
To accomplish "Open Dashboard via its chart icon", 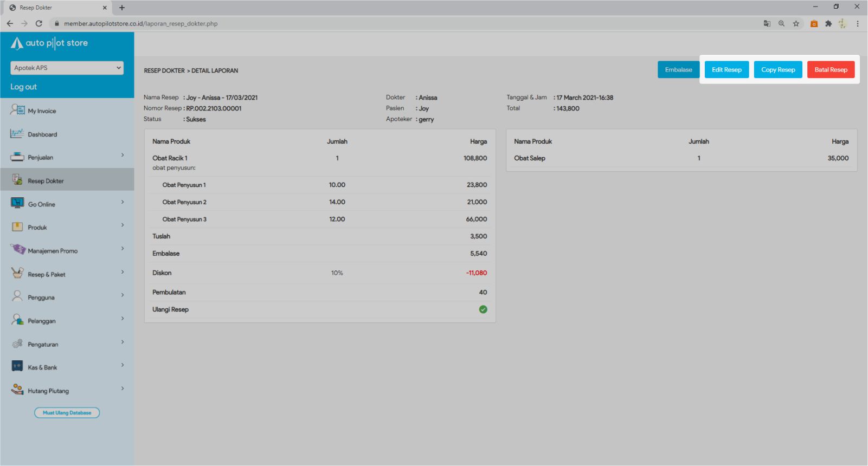I will (17, 134).
